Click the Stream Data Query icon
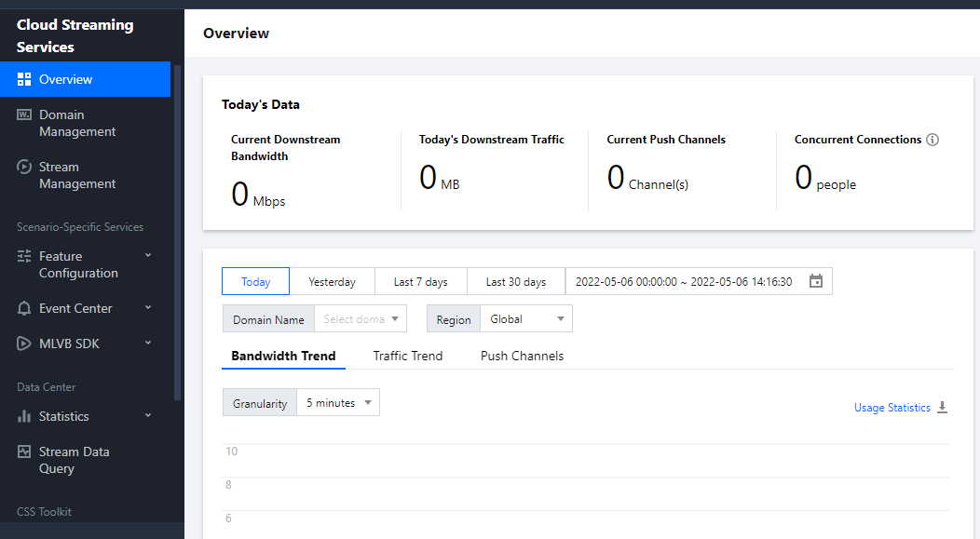 tap(25, 451)
